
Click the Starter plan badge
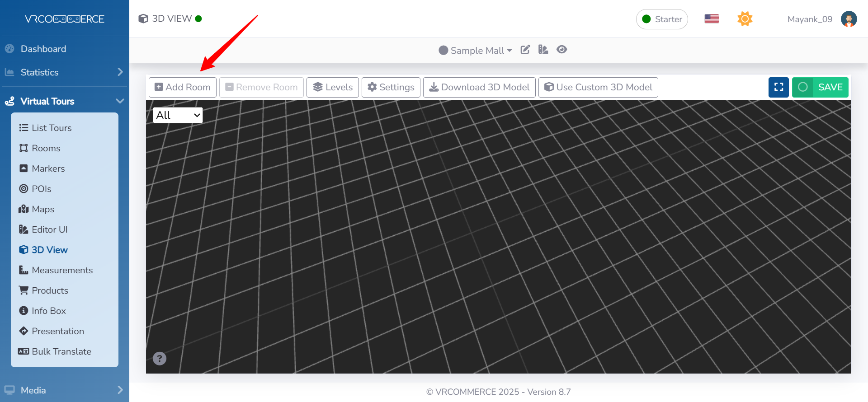click(x=662, y=19)
